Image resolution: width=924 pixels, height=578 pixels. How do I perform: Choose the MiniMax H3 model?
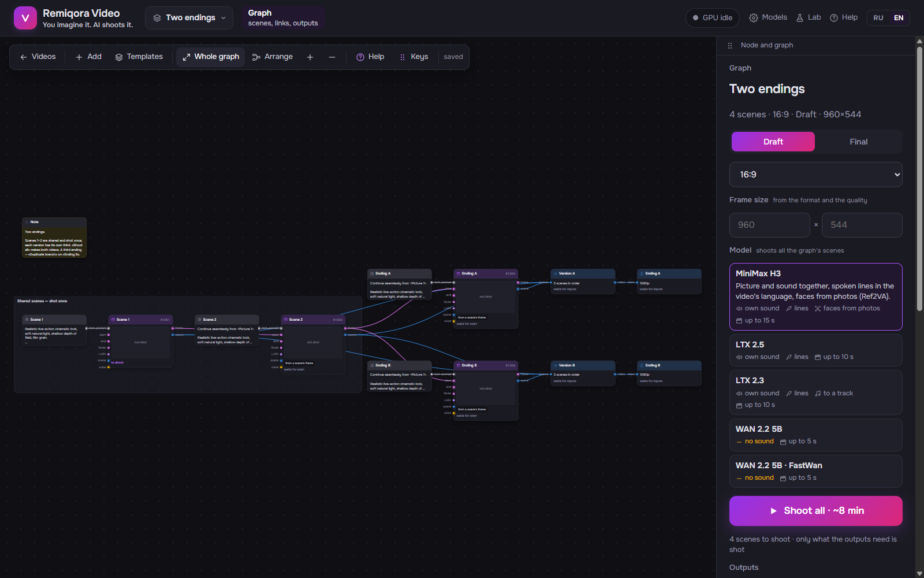(816, 297)
